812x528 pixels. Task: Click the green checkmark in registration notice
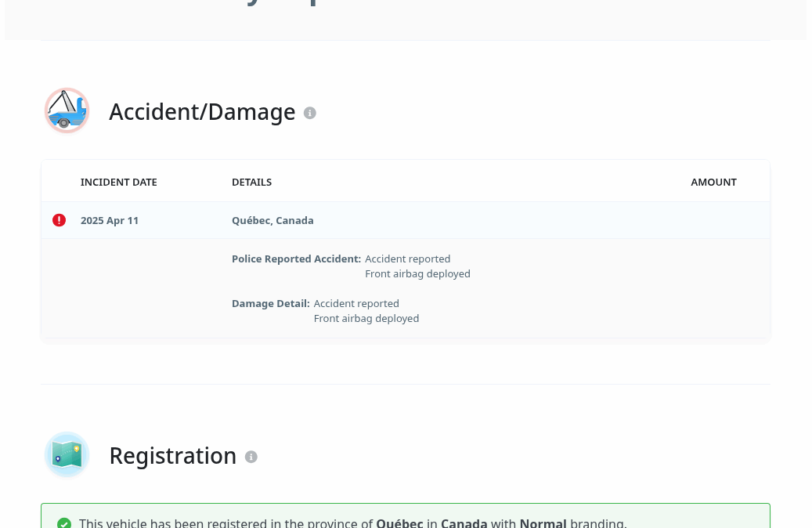64,523
